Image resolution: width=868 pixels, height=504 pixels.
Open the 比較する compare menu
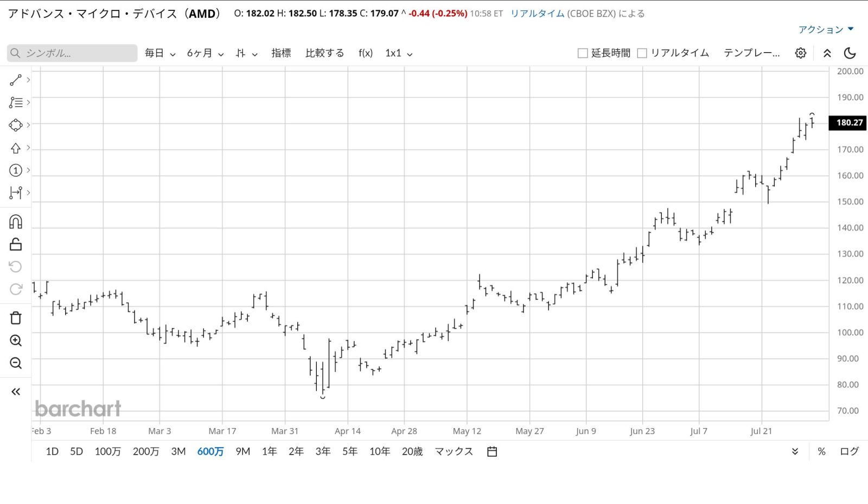(x=324, y=53)
